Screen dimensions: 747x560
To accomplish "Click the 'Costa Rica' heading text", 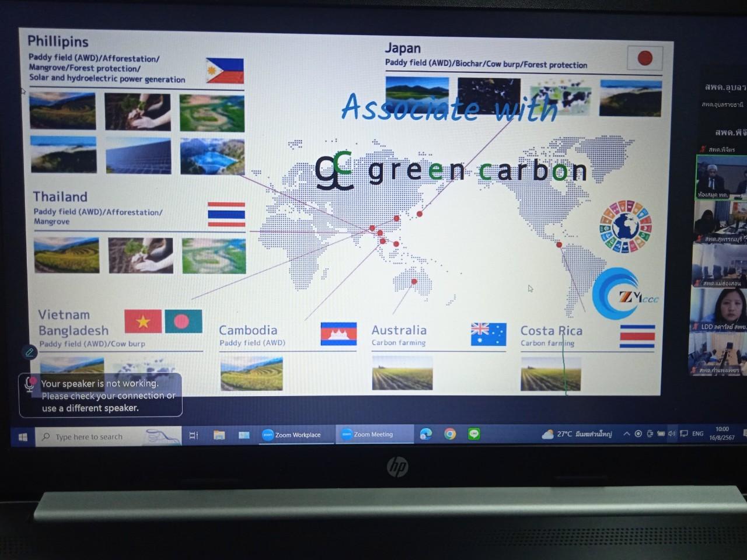I will tap(551, 331).
